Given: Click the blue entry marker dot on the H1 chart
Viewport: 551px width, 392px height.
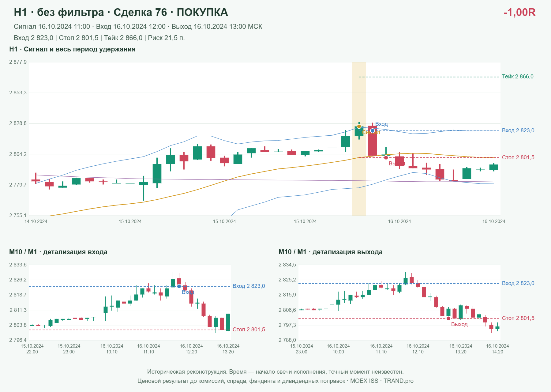Looking at the screenshot, I should click(373, 131).
